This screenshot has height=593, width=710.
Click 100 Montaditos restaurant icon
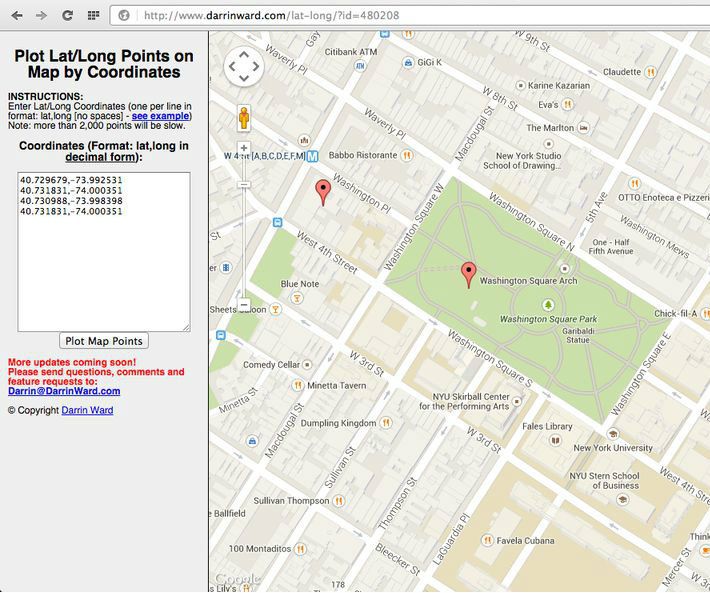pos(300,549)
